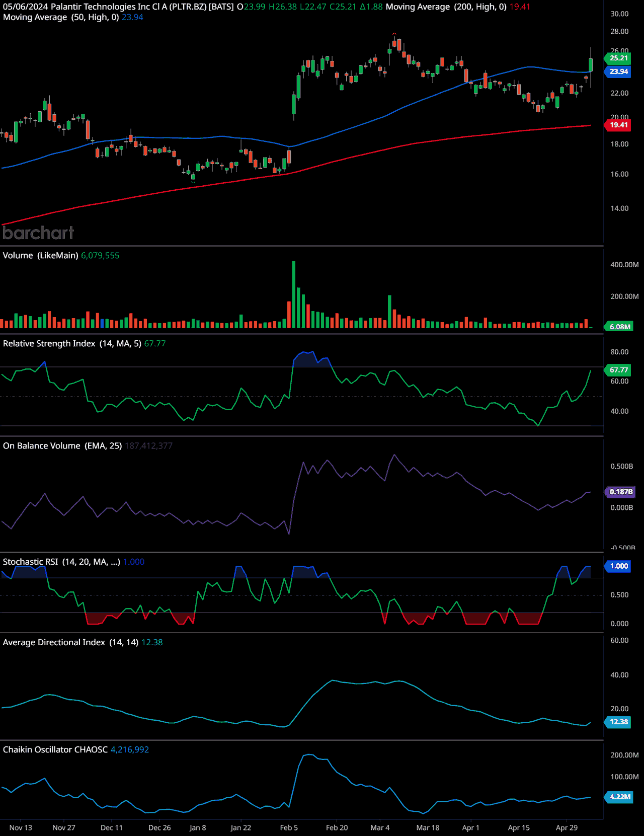Click the 0.500 Stochastic RSI axis label
Viewport: 644px width, 836px height.
click(x=619, y=595)
